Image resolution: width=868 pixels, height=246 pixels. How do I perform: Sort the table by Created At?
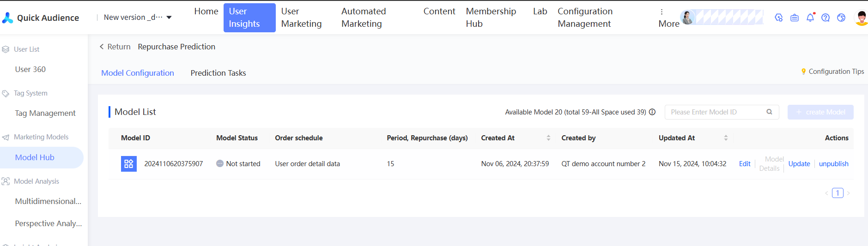[x=548, y=138]
